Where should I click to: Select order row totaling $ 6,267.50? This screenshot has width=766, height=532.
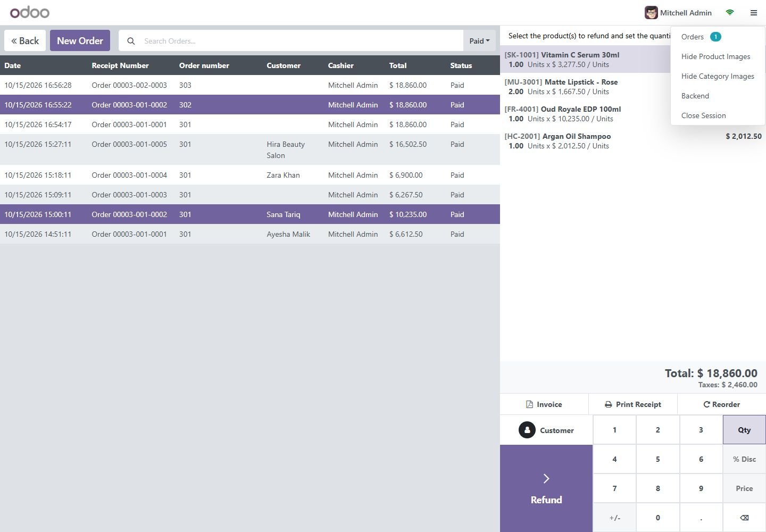pos(250,195)
